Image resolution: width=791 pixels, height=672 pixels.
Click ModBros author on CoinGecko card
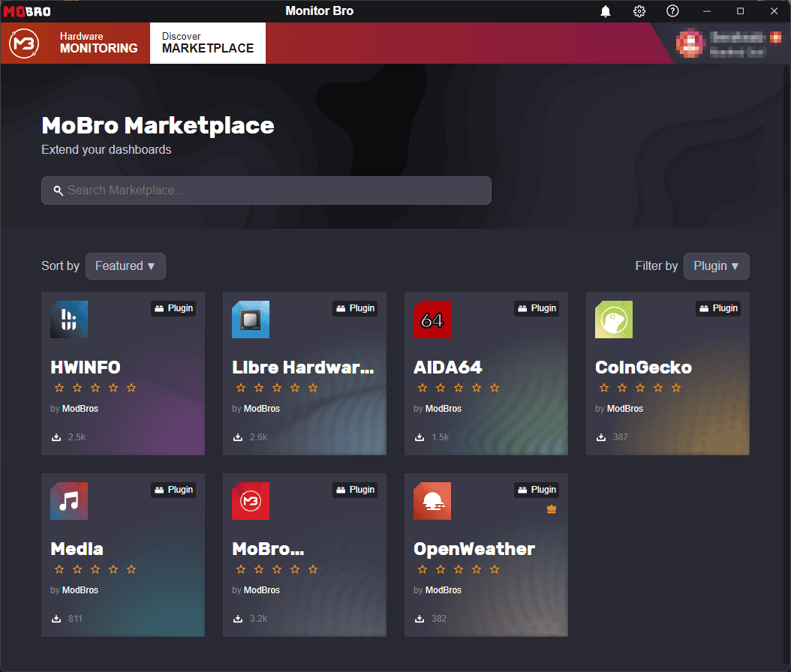coord(625,409)
